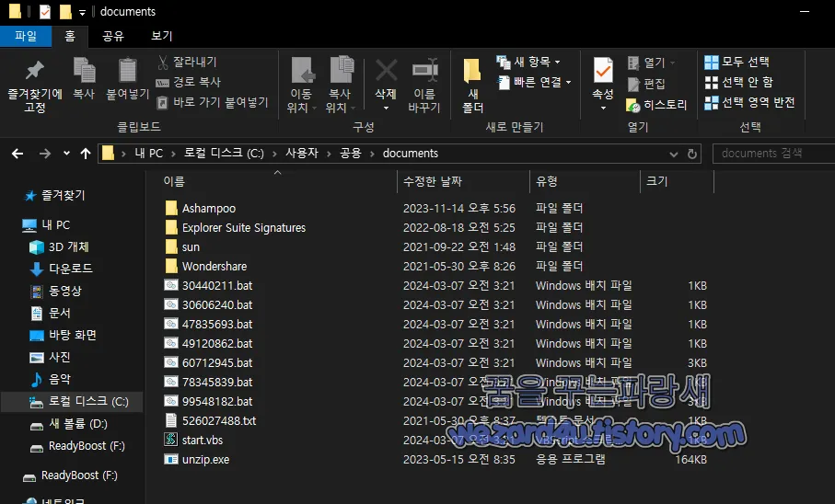Select 내 PC in navigation pane

pos(46,225)
